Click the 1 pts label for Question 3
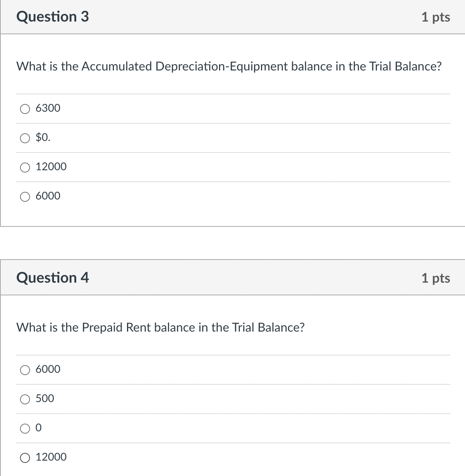Screen dimensions: 465x476 click(x=436, y=17)
